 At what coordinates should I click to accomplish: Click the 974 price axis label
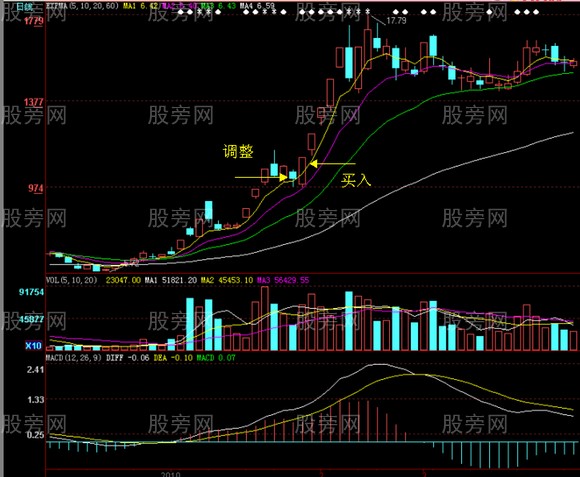[36, 188]
